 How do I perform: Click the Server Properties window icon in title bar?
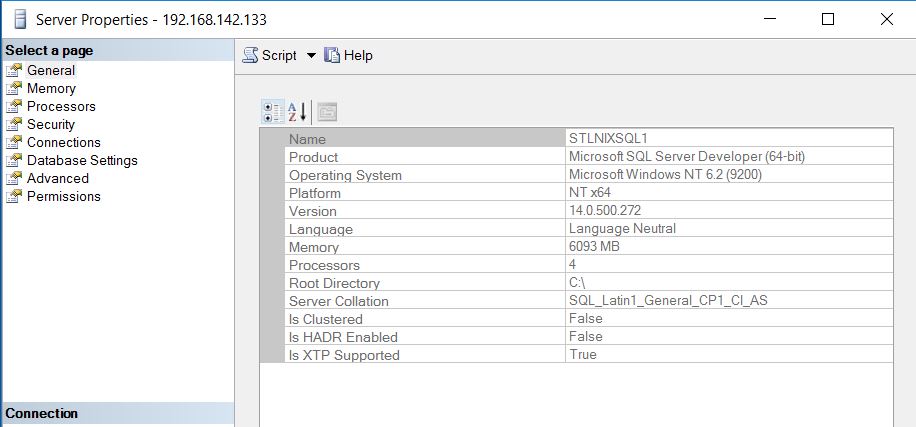click(19, 19)
